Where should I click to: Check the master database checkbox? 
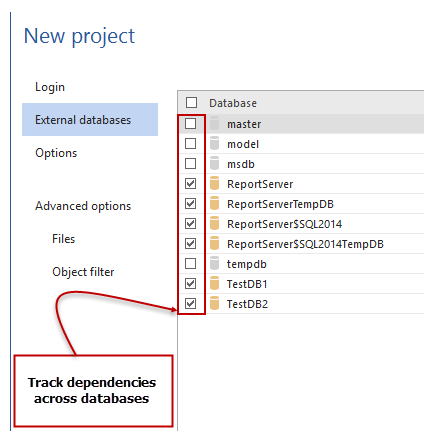[x=190, y=124]
